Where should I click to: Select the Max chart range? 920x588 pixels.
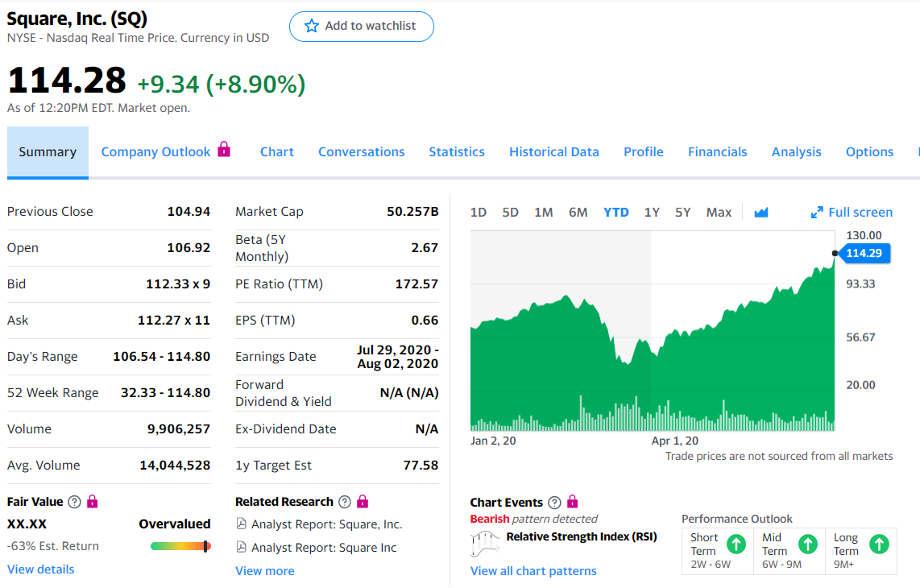coord(719,213)
